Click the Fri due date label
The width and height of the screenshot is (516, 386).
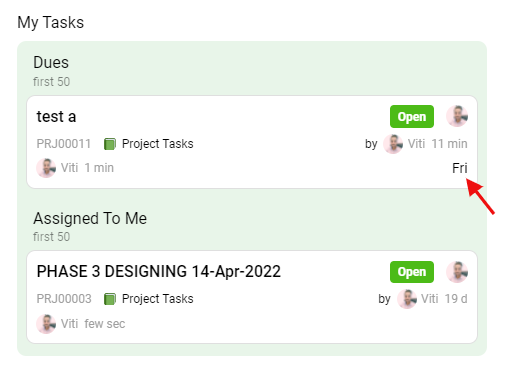tap(460, 168)
